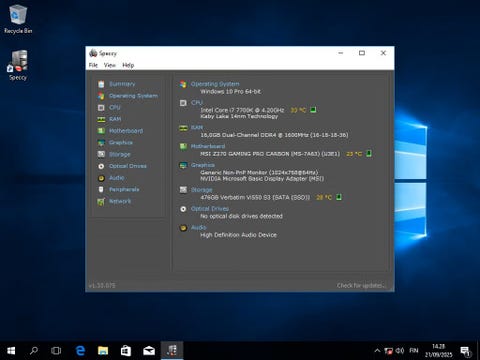Open the Windows Start button
Image resolution: width=480 pixels, height=360 pixels.
[x=11, y=351]
